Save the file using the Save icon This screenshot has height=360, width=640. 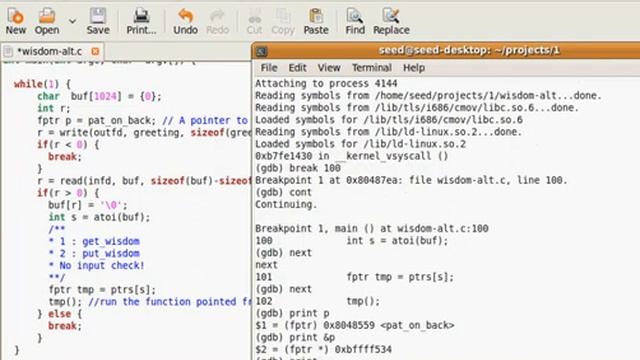pos(98,21)
